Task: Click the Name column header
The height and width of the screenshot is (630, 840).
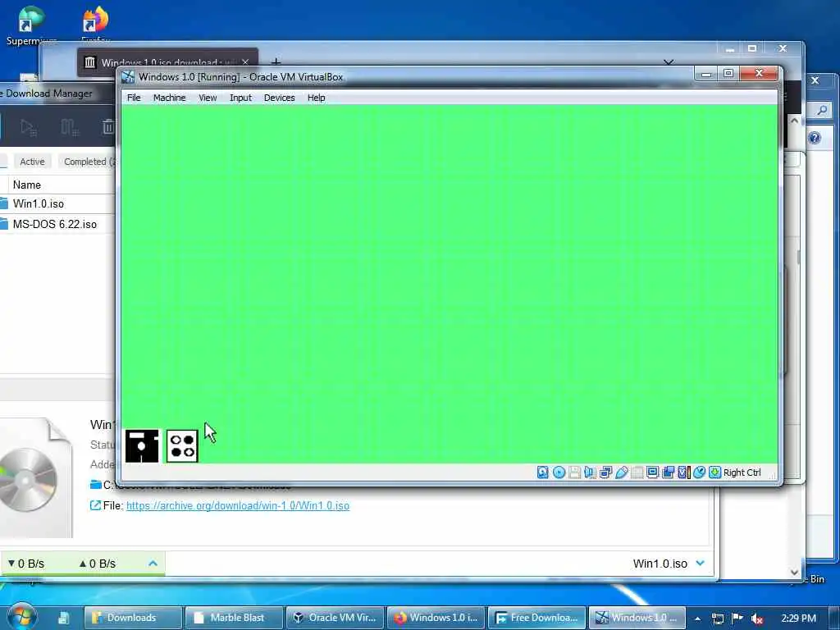Action: coord(27,185)
